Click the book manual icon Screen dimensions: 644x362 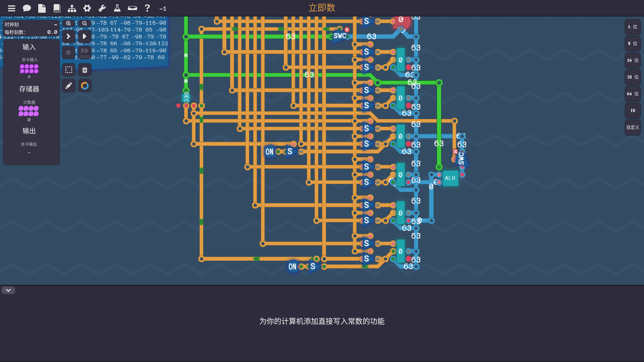click(x=57, y=8)
